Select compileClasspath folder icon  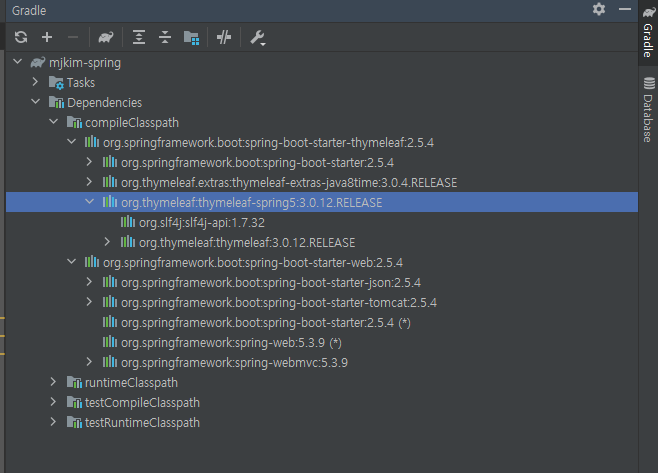[x=74, y=123]
